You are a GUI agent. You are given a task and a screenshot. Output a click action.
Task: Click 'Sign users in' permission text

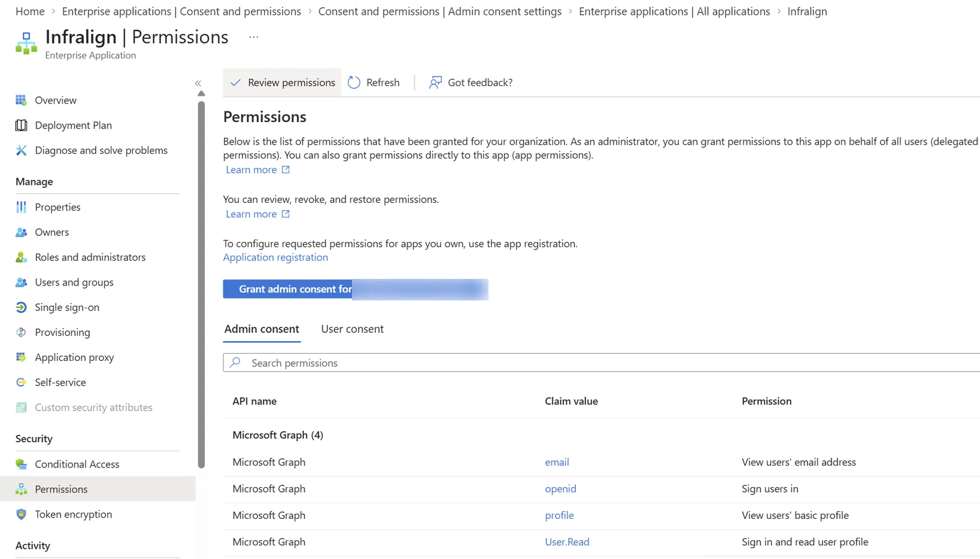pos(770,489)
